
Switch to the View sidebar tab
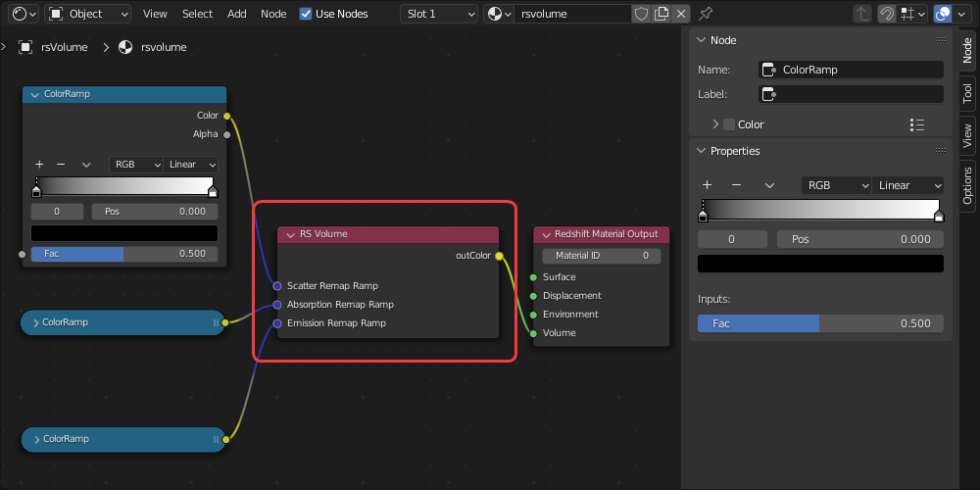coord(967,135)
